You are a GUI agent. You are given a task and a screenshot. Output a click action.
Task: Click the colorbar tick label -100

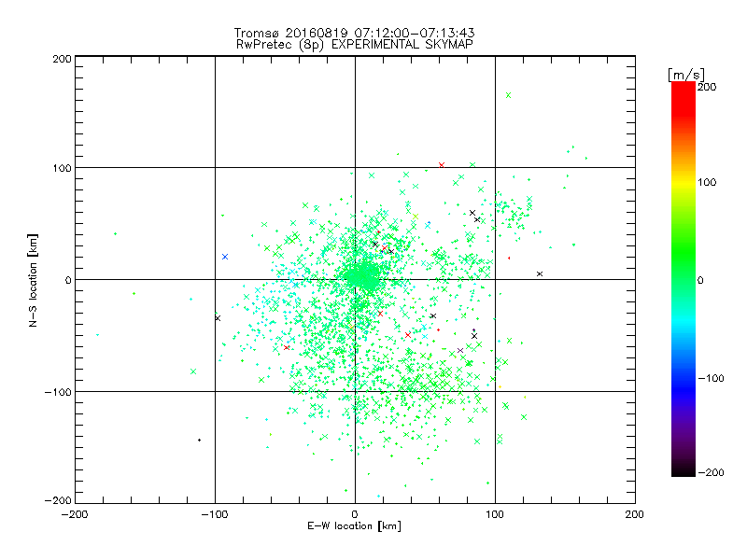point(711,378)
